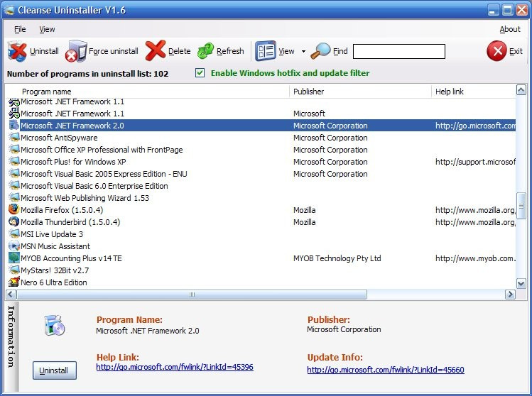This screenshot has width=532, height=396.
Task: Select the MSN Music Assistant icon
Action: tap(13, 246)
